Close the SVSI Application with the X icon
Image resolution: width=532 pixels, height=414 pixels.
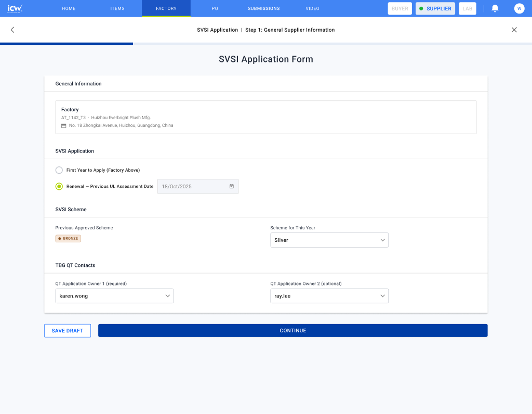point(514,30)
